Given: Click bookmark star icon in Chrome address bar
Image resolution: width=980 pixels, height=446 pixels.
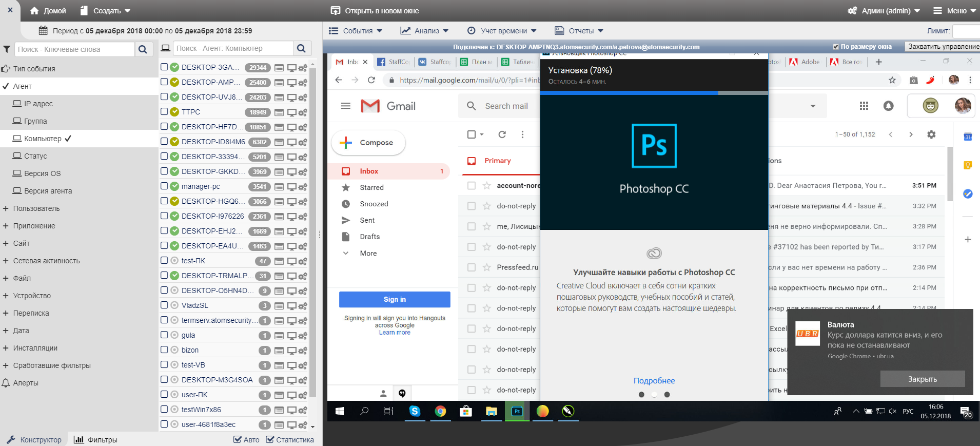Looking at the screenshot, I should (892, 80).
